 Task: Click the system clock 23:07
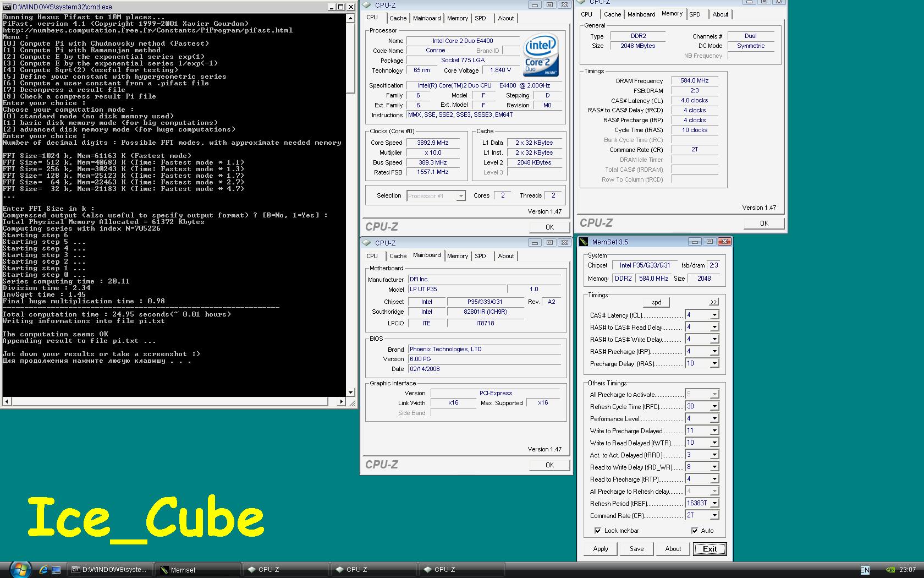(908, 570)
